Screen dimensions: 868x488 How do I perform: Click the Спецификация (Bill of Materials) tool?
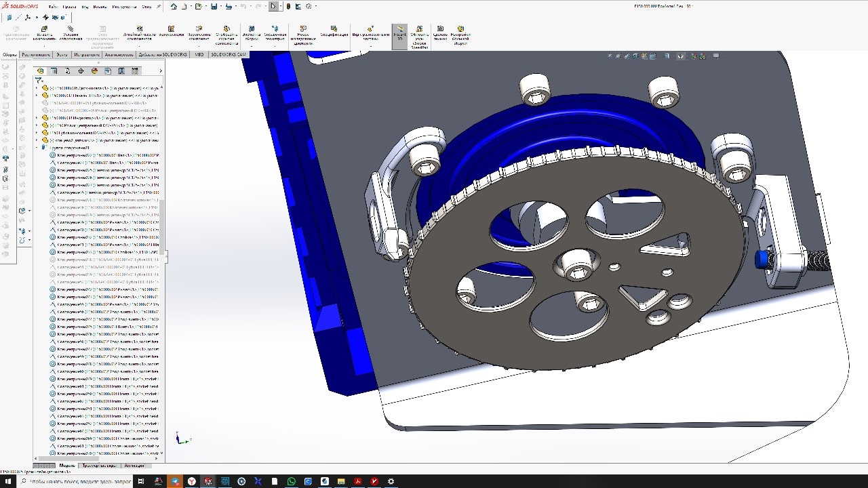coord(334,32)
